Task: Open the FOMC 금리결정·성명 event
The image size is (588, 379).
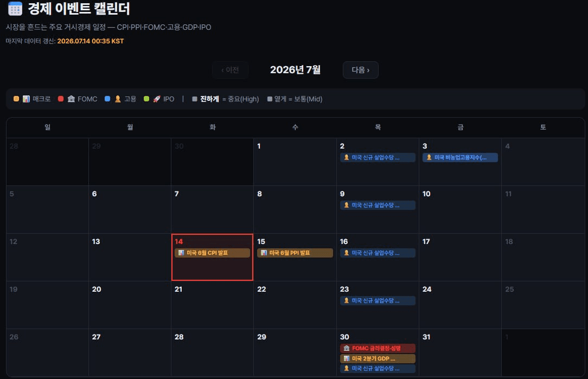Action: coord(378,348)
